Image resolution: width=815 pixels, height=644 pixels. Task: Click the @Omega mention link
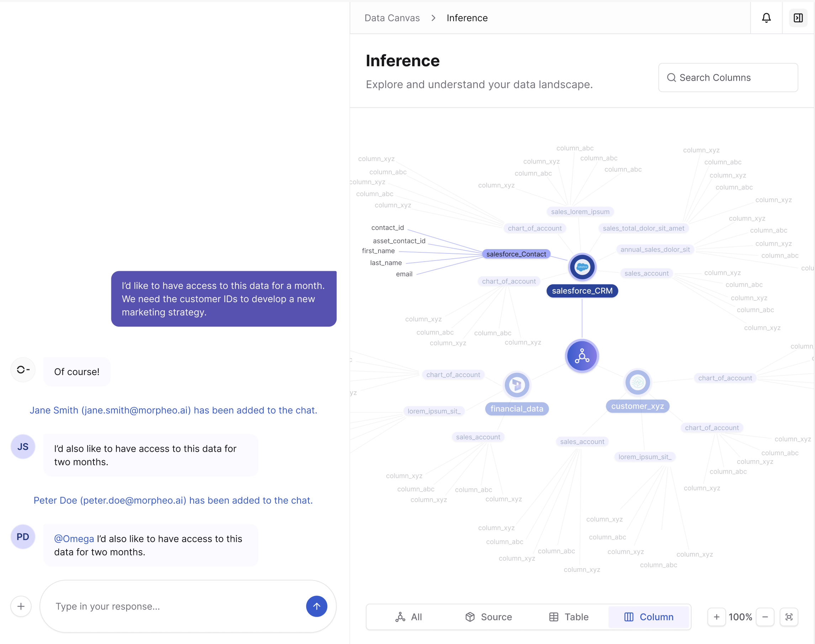coord(74,538)
